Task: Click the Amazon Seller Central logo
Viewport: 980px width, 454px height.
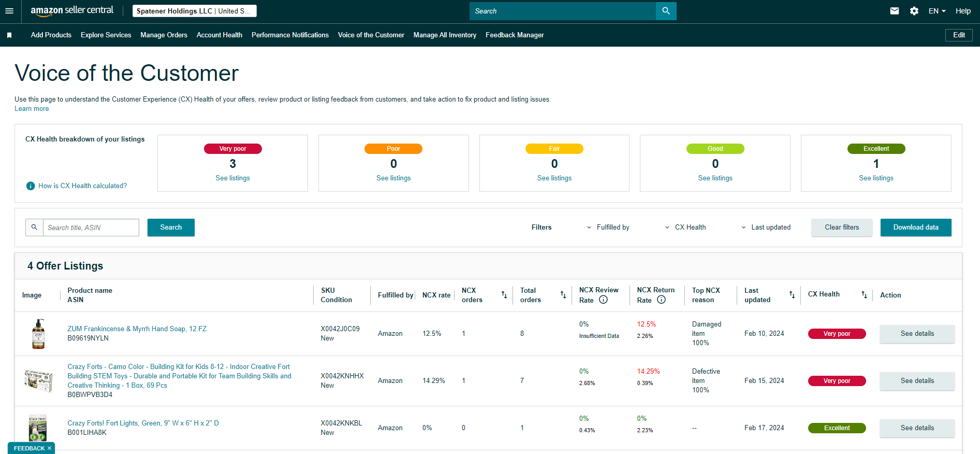Action: (x=72, y=11)
